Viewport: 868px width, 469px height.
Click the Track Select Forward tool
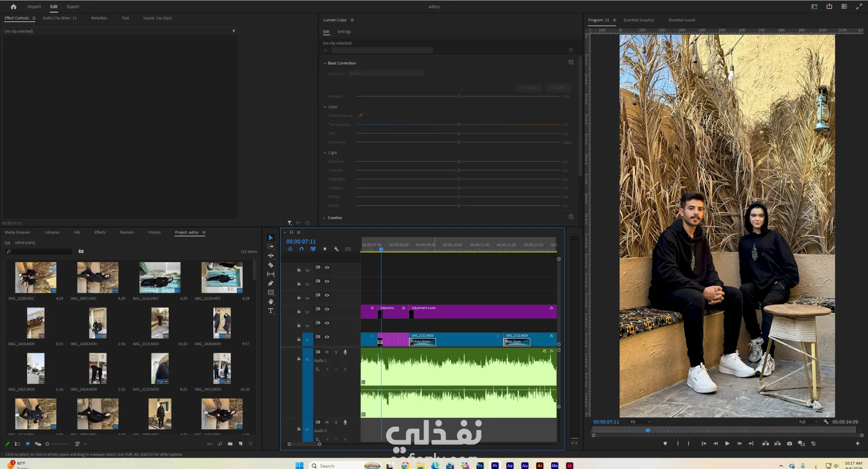point(271,247)
